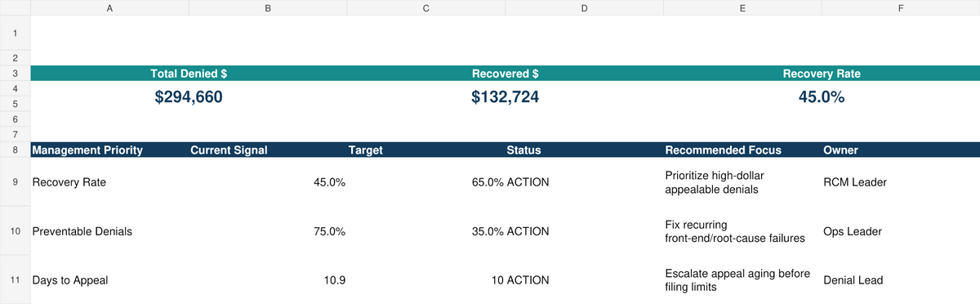Viewport: 980px width, 304px height.
Task: Select row 8 header
Action: 15,150
